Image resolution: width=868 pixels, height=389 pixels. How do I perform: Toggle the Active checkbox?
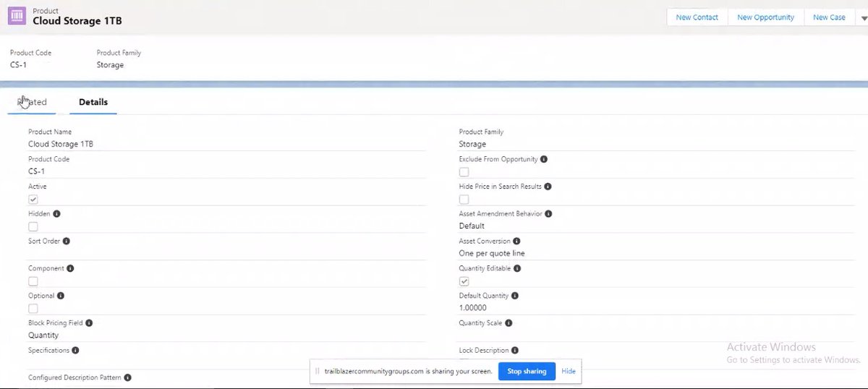33,200
